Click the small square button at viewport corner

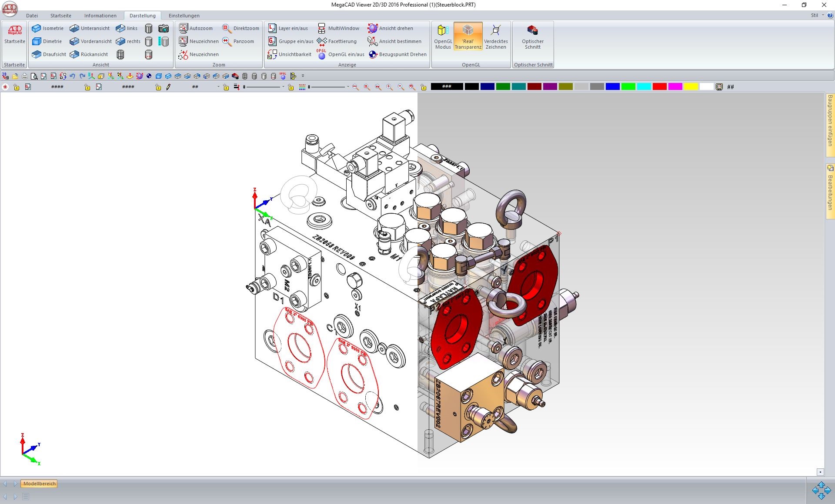click(820, 472)
